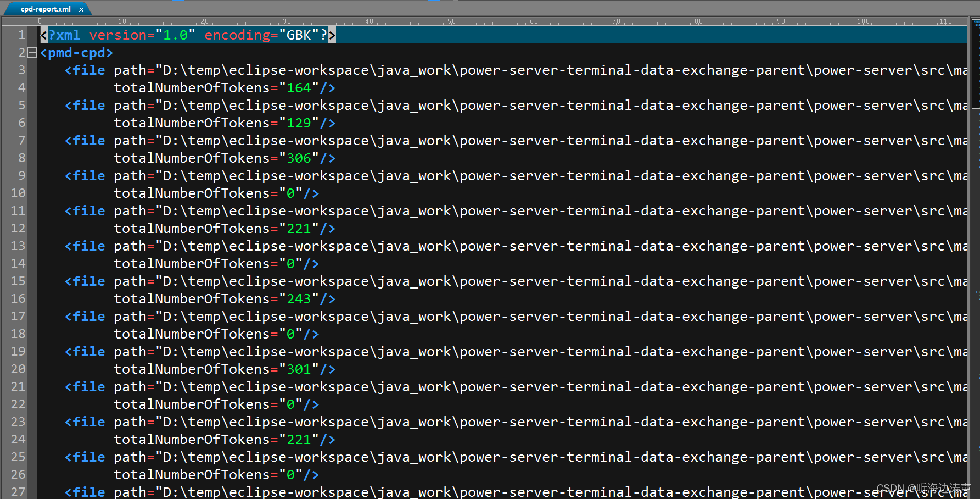Click the <file tag on line 23
This screenshot has width=980, height=499.
pos(85,422)
